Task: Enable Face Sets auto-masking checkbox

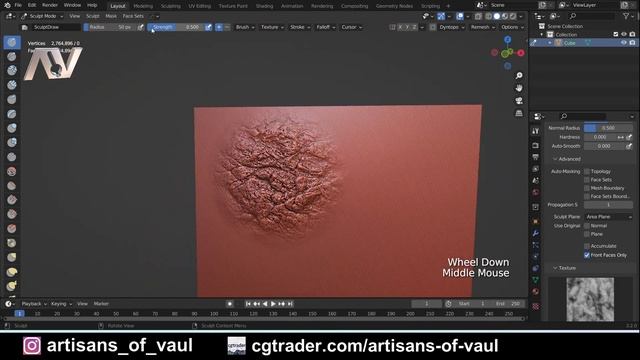Action: 587,180
